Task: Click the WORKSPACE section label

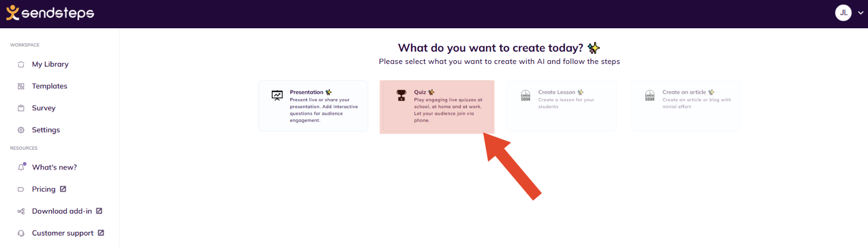Action: point(25,45)
